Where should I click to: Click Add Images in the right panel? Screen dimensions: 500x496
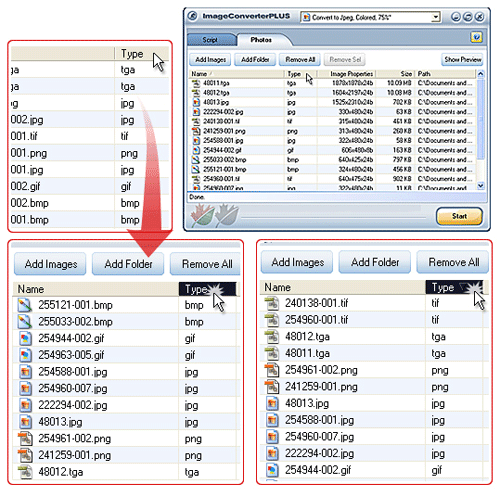(x=297, y=262)
